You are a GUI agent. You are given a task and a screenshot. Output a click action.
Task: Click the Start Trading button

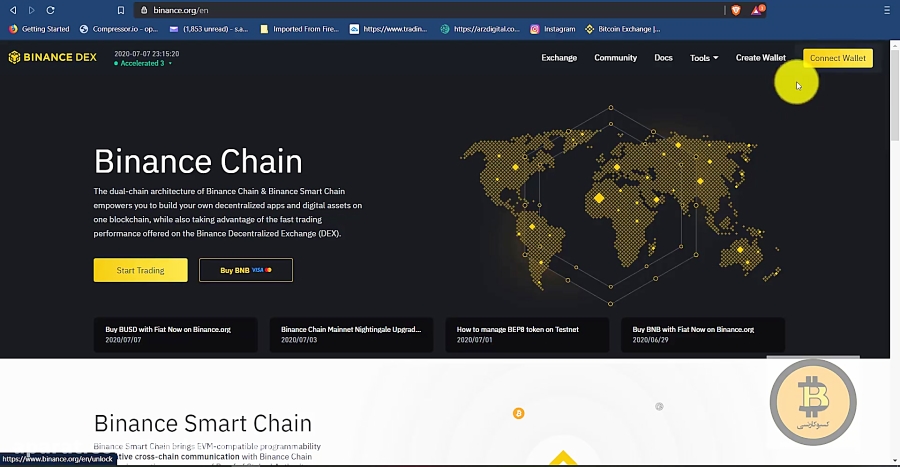tap(141, 270)
